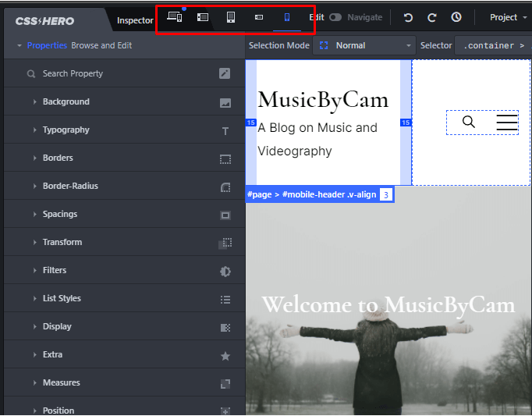This screenshot has height=416, width=532.
Task: Click the Search Property input field
Action: point(117,73)
